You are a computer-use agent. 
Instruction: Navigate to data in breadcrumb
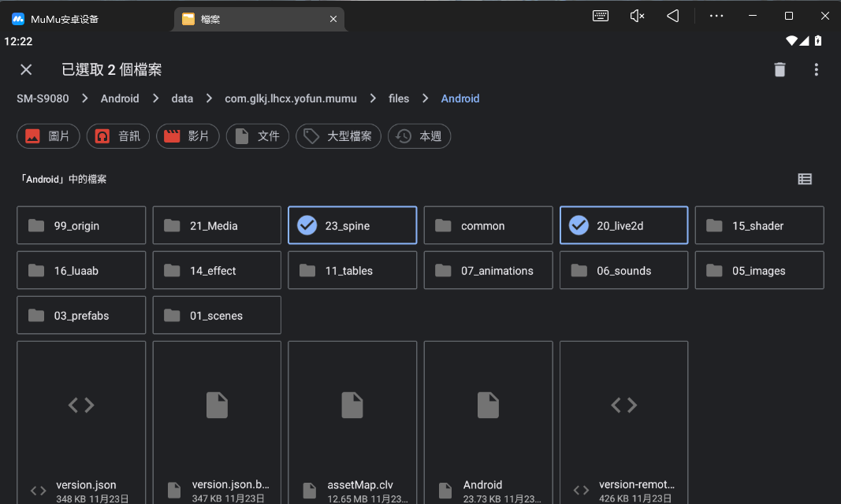tap(182, 98)
